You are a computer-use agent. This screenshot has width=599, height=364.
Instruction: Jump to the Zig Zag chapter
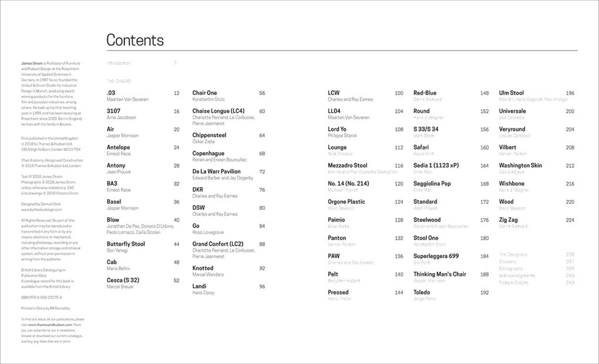[508, 220]
